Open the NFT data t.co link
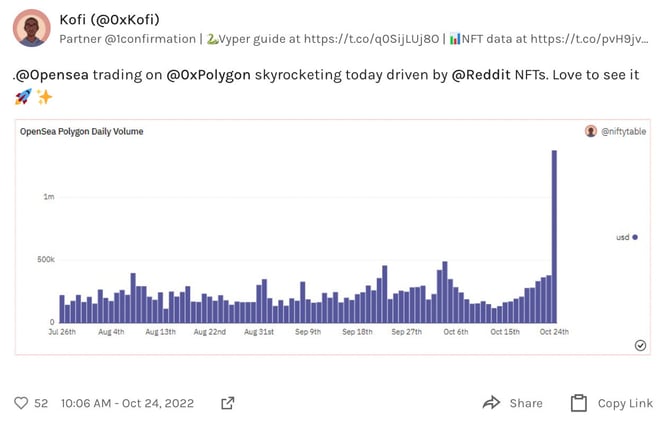The image size is (664, 421). pyautogui.click(x=589, y=39)
